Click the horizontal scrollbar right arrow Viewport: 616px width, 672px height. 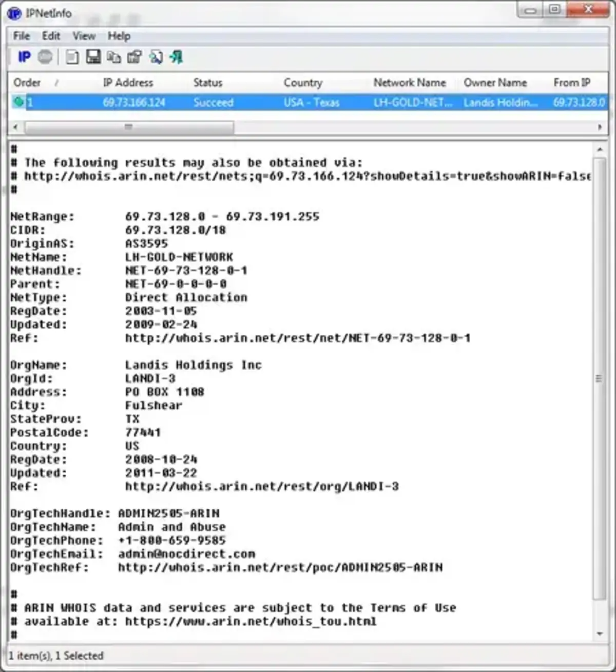pos(600,127)
